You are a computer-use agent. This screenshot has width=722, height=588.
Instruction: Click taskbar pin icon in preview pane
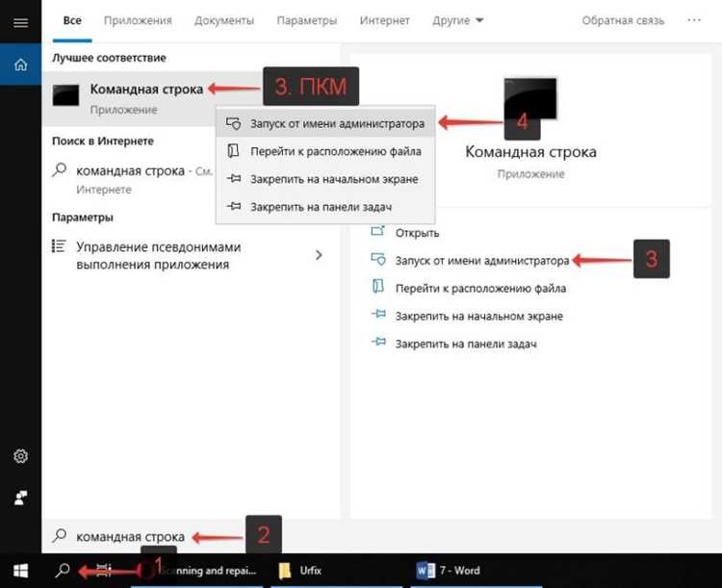[x=378, y=342]
